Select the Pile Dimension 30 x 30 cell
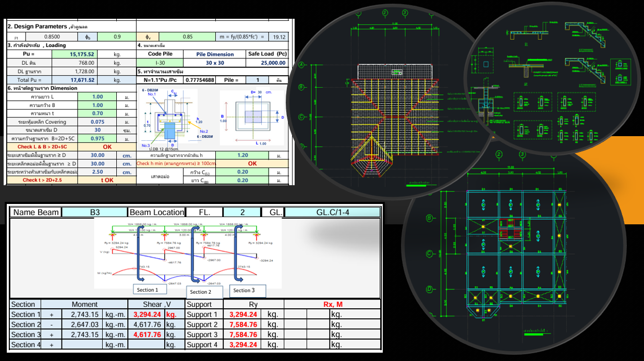The width and height of the screenshot is (644, 361). pos(215,63)
